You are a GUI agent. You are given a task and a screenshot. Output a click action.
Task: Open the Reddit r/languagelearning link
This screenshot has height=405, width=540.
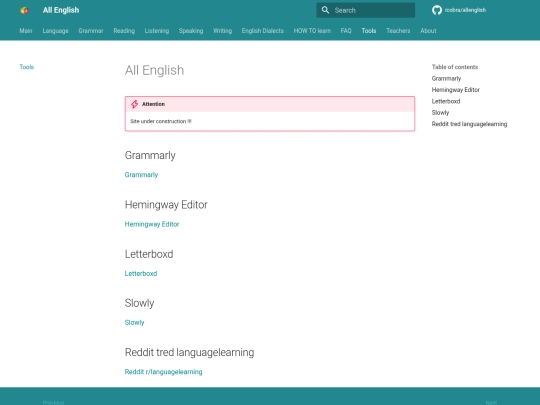(x=164, y=372)
